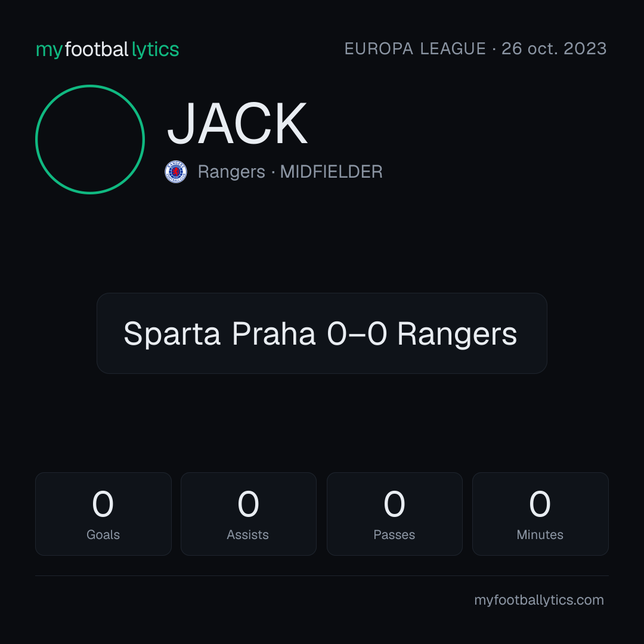Select the Minutes stat card
This screenshot has height=644, width=644.
click(540, 514)
